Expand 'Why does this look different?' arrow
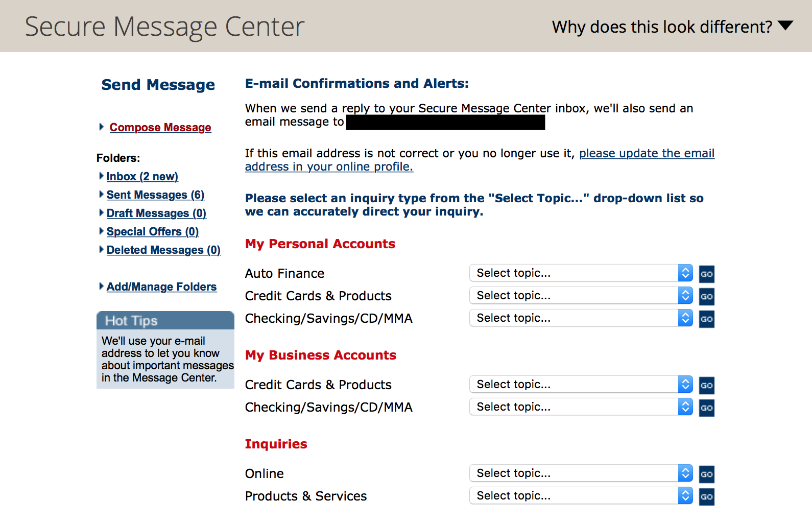Screen dimensions: 812x524 click(x=785, y=26)
